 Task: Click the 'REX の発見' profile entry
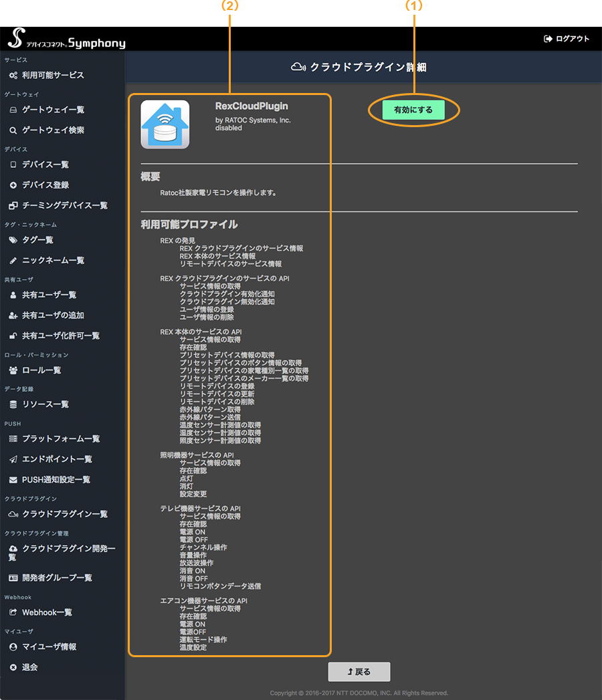tap(178, 241)
